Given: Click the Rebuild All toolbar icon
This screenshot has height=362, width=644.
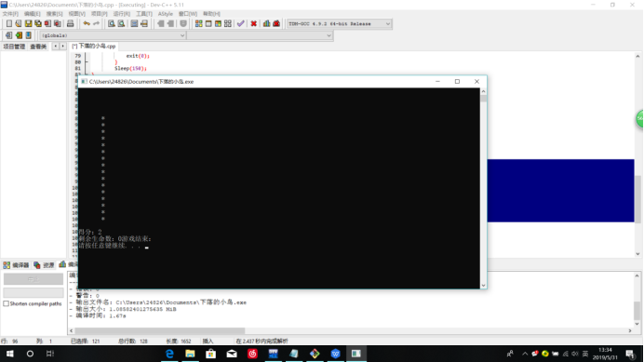Looking at the screenshot, I should (228, 24).
